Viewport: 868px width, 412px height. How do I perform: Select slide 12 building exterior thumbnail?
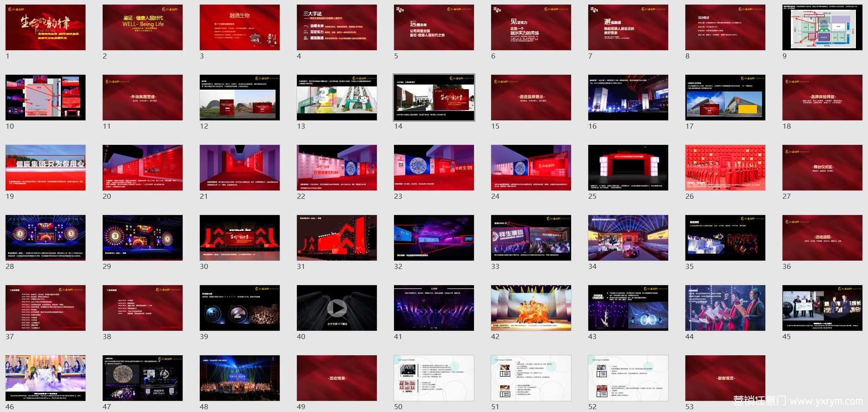[240, 98]
